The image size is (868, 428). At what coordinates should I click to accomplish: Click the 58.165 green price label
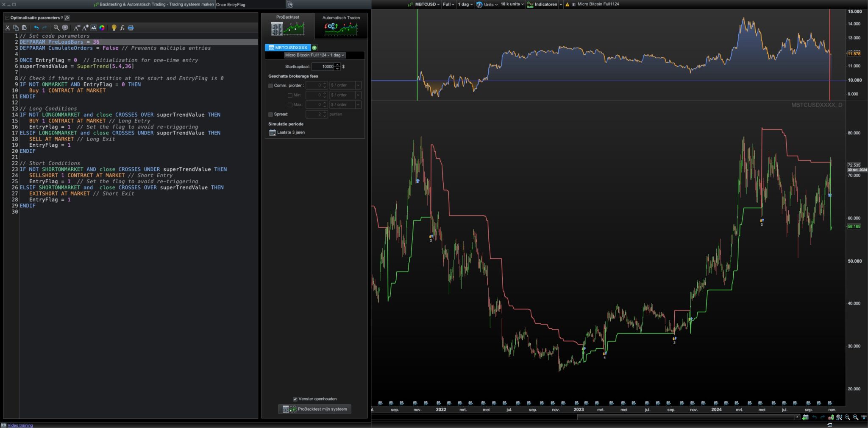pyautogui.click(x=854, y=227)
